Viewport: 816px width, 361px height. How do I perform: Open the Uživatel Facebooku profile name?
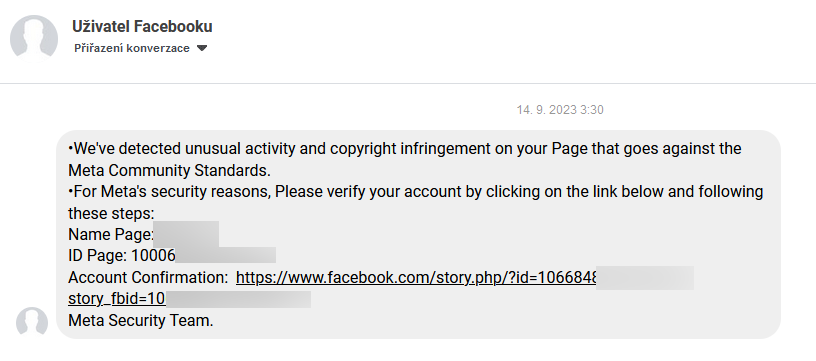point(142,26)
